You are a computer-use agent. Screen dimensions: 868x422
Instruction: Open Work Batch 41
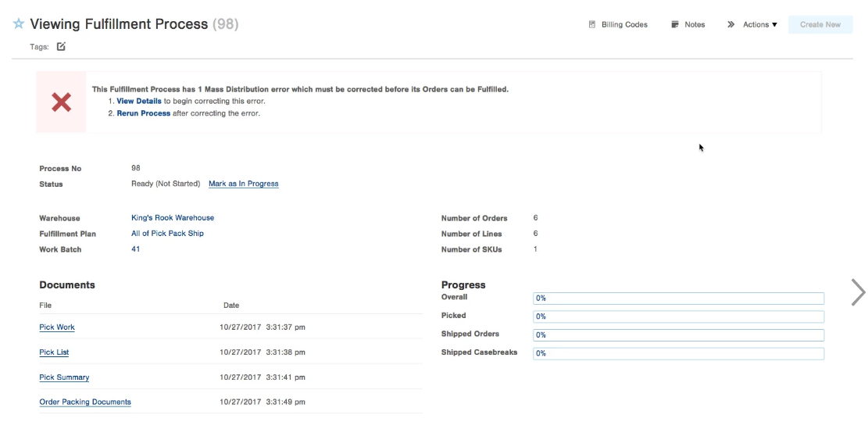coord(136,249)
